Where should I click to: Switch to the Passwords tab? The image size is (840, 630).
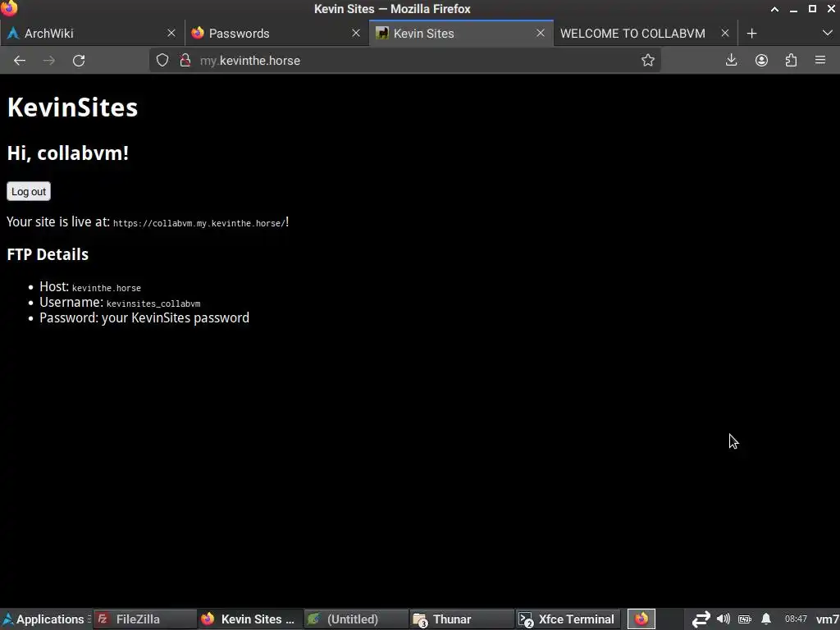click(x=276, y=33)
